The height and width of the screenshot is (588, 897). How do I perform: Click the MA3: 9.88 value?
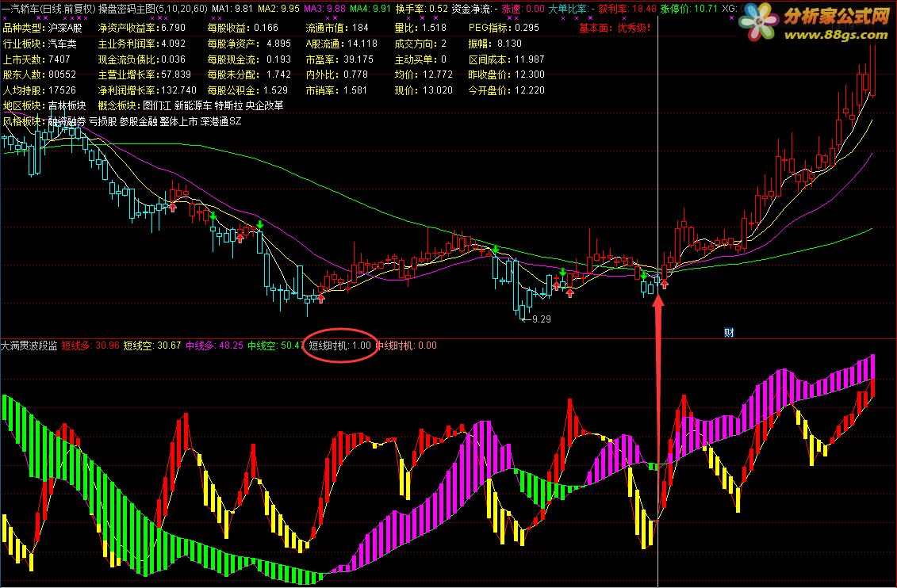(x=324, y=9)
